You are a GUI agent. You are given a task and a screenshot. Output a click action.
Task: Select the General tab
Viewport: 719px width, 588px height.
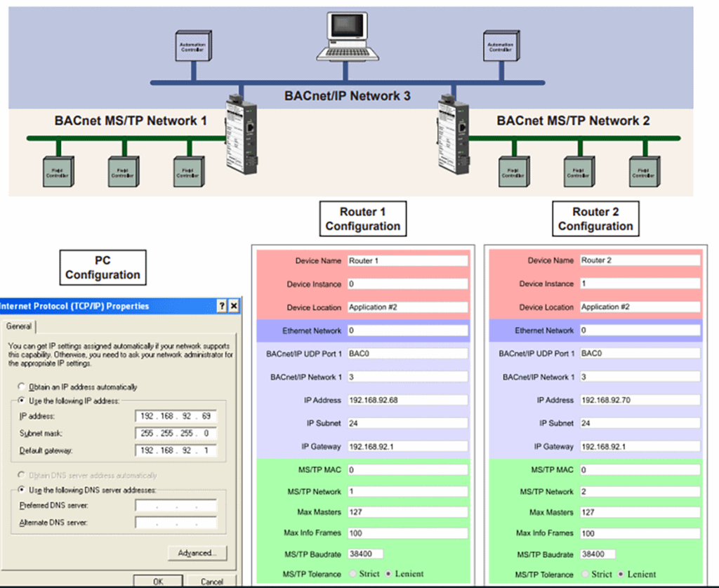(19, 326)
